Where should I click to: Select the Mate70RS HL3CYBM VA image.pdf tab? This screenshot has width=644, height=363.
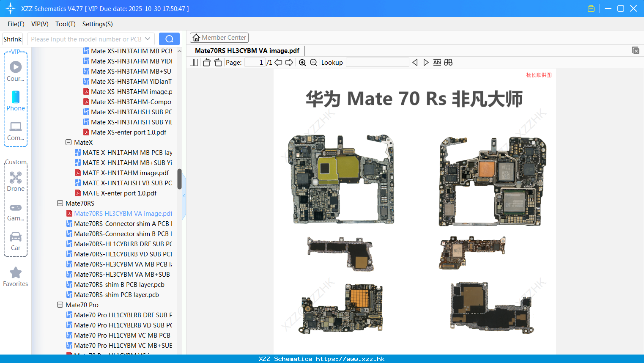click(x=247, y=51)
